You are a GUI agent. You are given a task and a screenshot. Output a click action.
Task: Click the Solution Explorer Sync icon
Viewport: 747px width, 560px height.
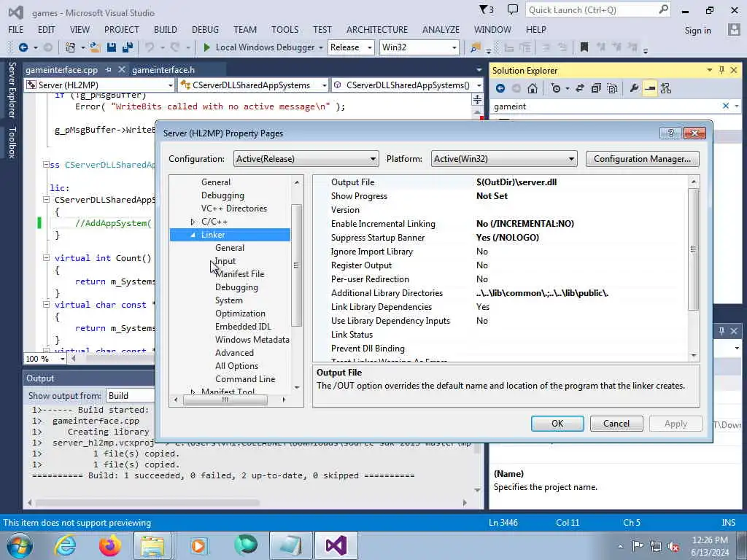[580, 88]
